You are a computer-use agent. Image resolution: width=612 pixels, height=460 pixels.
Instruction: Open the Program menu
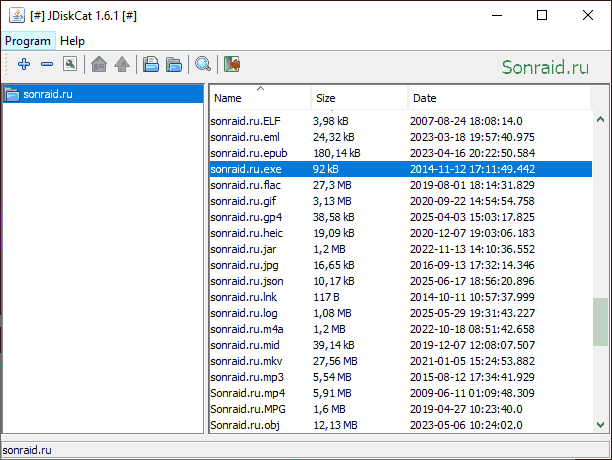coord(28,41)
